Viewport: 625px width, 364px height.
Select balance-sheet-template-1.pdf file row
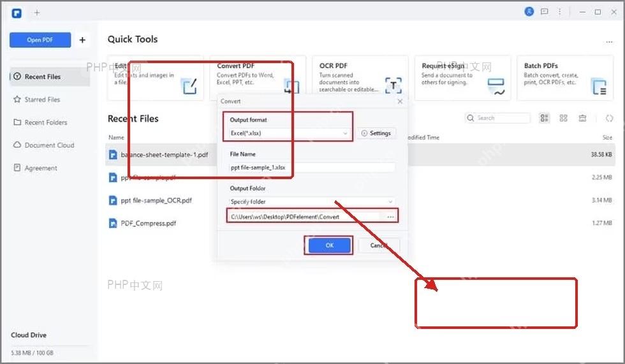360,154
